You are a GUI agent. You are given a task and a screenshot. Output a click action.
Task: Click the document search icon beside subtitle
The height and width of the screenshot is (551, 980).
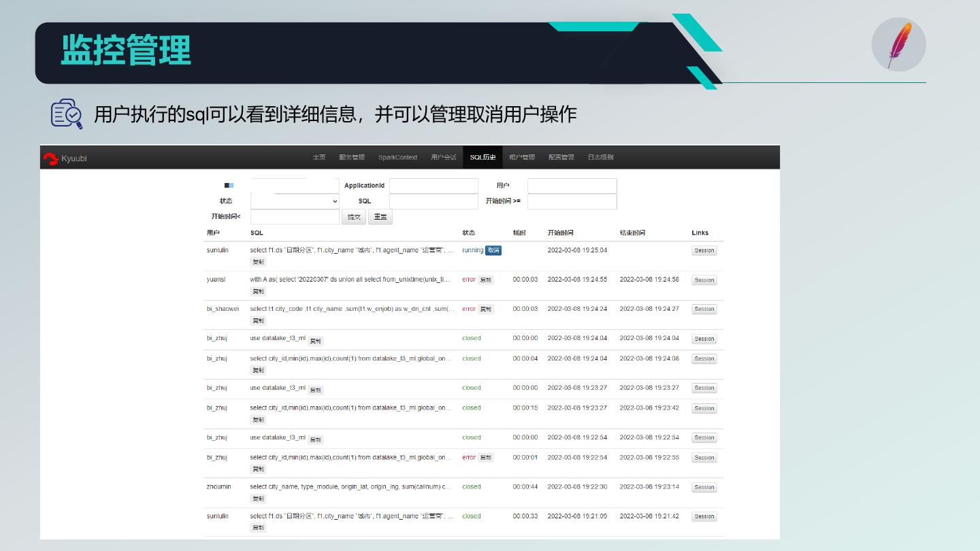(x=67, y=114)
